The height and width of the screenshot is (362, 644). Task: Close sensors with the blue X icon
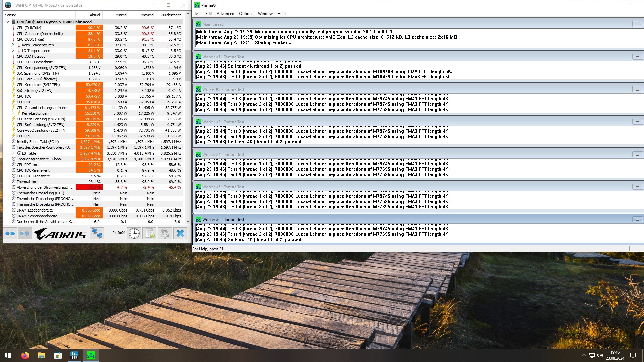pos(180,233)
